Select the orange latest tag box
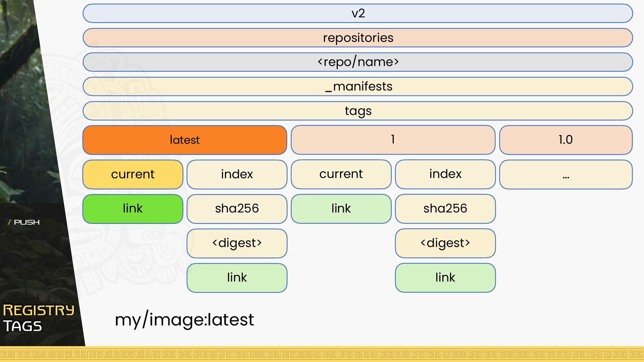 pyautogui.click(x=184, y=140)
